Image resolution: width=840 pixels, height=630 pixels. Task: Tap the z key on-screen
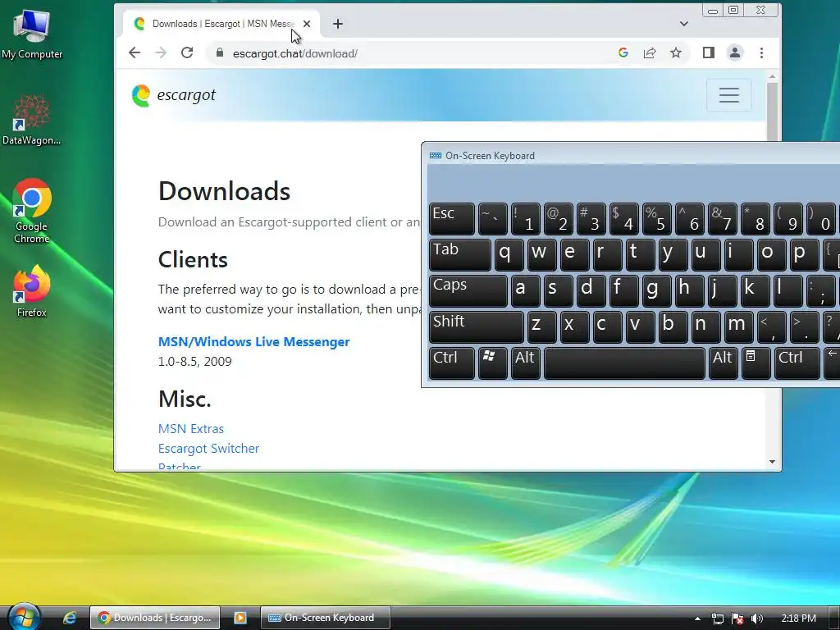click(x=541, y=326)
